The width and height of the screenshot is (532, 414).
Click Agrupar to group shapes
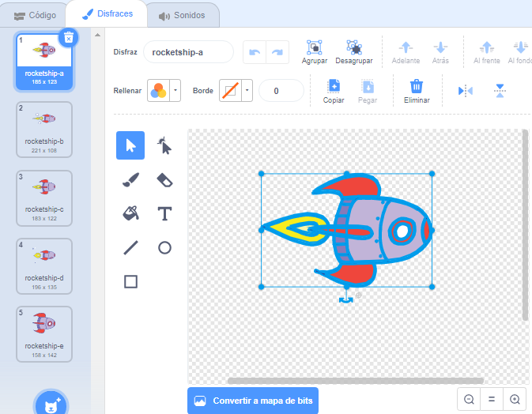(x=315, y=52)
